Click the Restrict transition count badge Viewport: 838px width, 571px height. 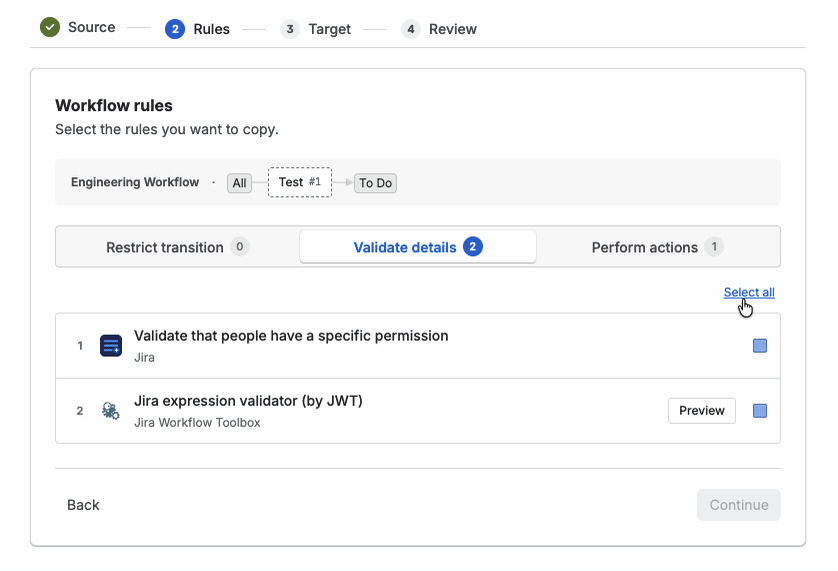pos(239,246)
